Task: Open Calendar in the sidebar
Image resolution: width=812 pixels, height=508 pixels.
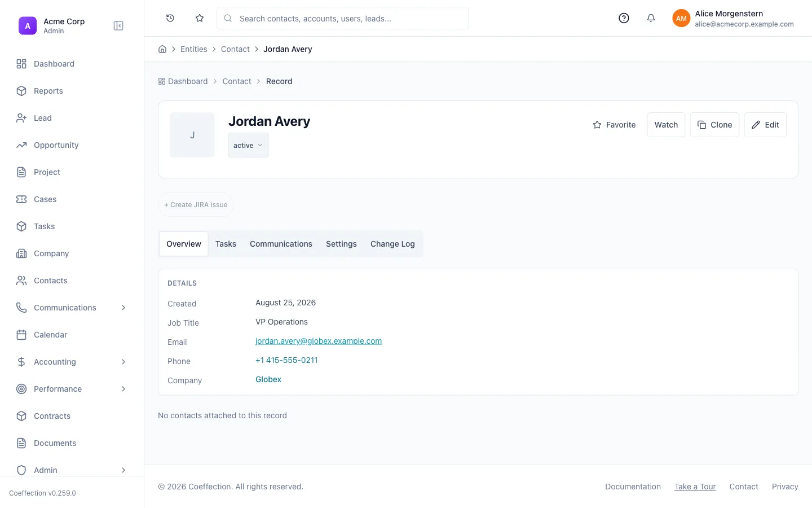Action: [x=72, y=335]
